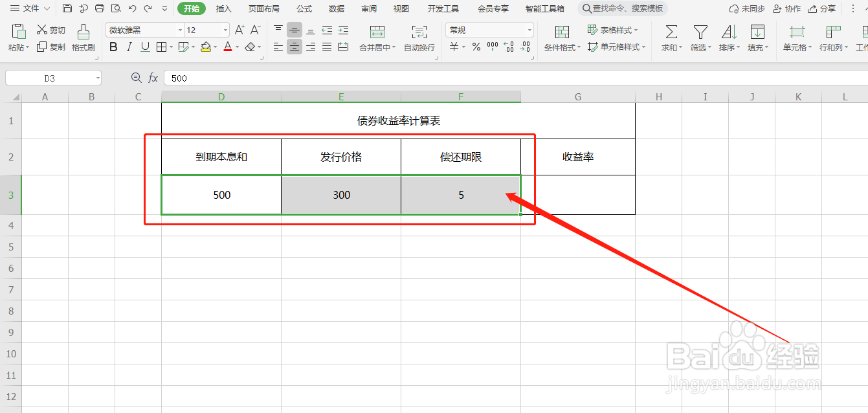868x413 pixels.
Task: Open the font name dropdown
Action: [179, 29]
